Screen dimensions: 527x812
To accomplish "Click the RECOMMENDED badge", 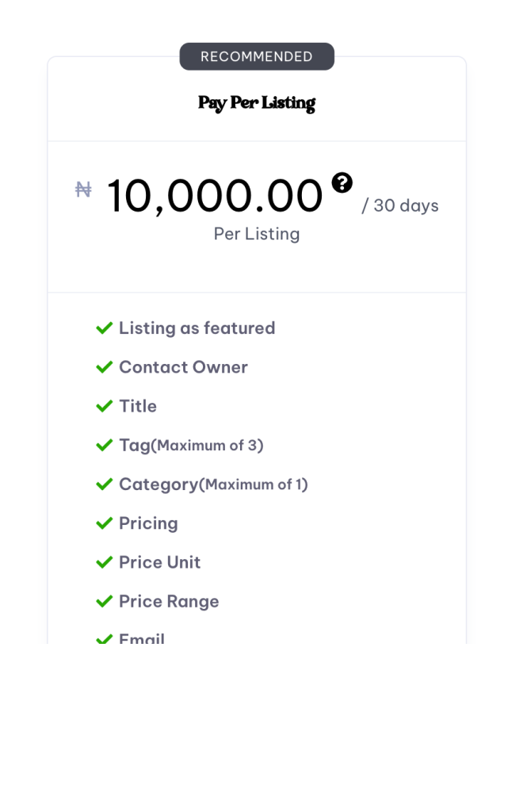I will [x=257, y=56].
